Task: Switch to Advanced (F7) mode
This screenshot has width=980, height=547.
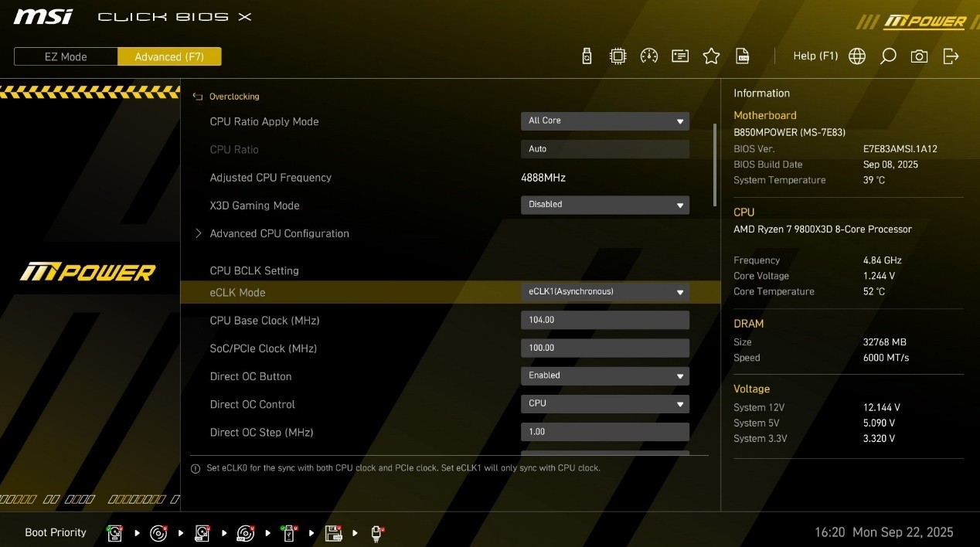Action: tap(169, 57)
